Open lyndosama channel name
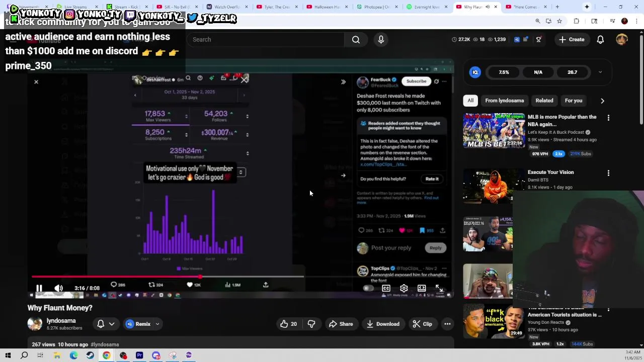Image resolution: width=644 pixels, height=362 pixels. tap(61, 321)
